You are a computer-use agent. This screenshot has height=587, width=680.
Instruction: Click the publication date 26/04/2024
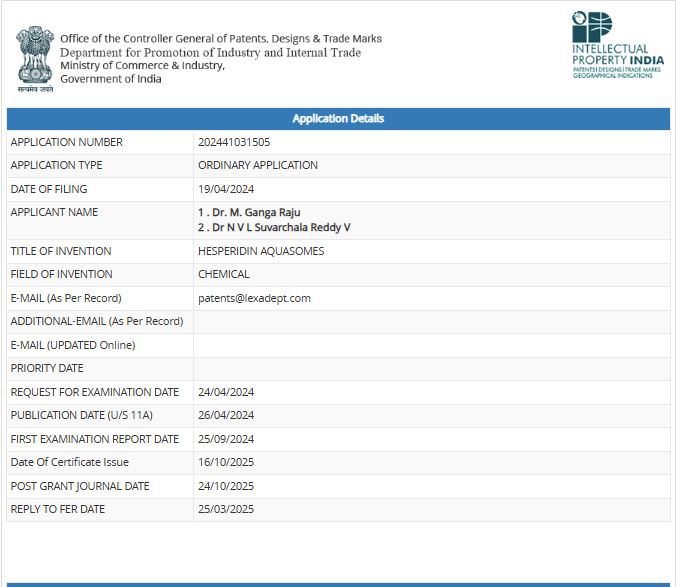(x=226, y=415)
